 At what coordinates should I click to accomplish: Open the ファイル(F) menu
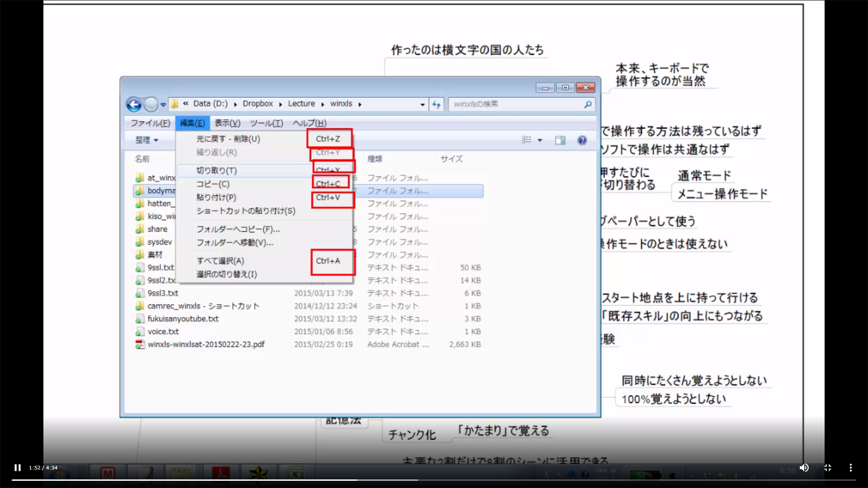pos(150,123)
